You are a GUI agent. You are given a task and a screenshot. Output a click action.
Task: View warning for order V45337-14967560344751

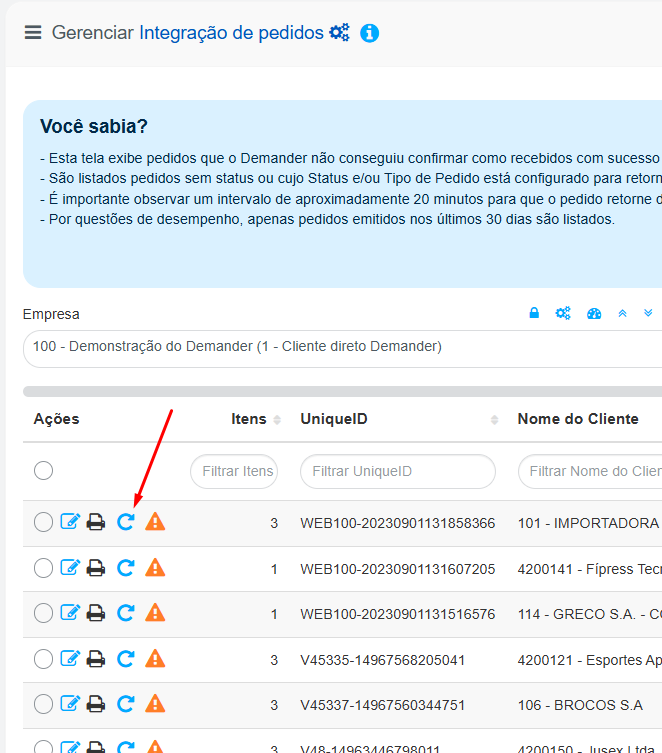pyautogui.click(x=155, y=704)
